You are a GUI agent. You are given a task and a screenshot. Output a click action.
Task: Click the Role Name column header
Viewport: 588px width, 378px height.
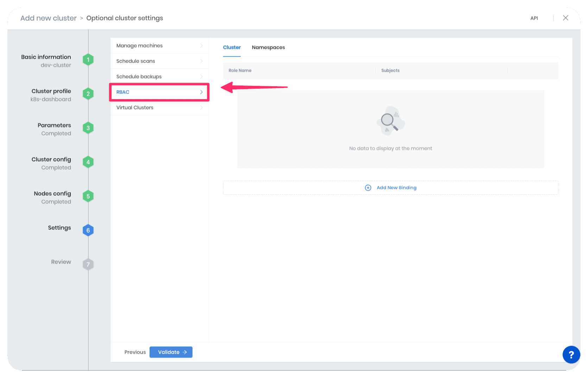(240, 70)
